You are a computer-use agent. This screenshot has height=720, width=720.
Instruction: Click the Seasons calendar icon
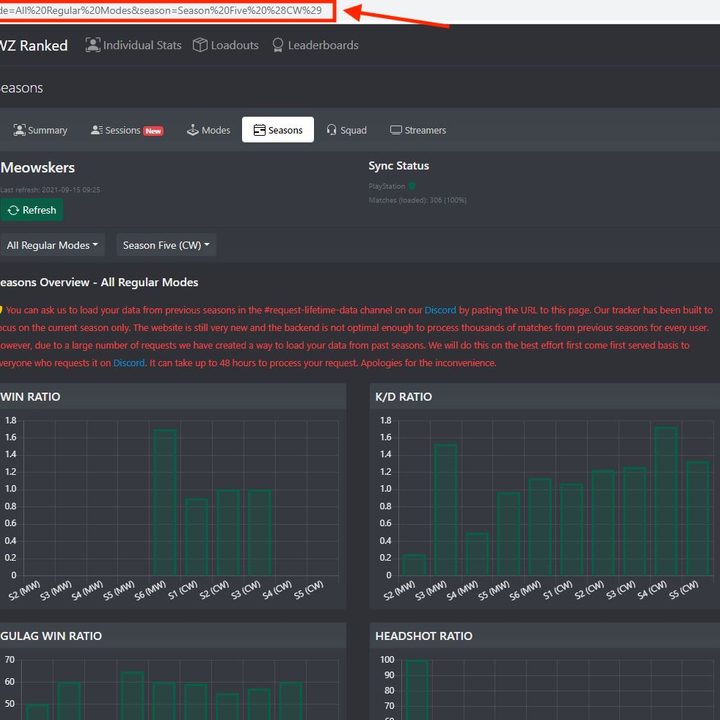pyautogui.click(x=259, y=130)
